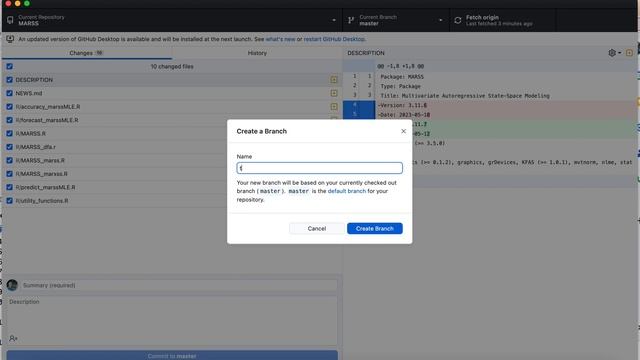Click the modified icon in diff header
This screenshot has height=360, width=640.
point(629,53)
